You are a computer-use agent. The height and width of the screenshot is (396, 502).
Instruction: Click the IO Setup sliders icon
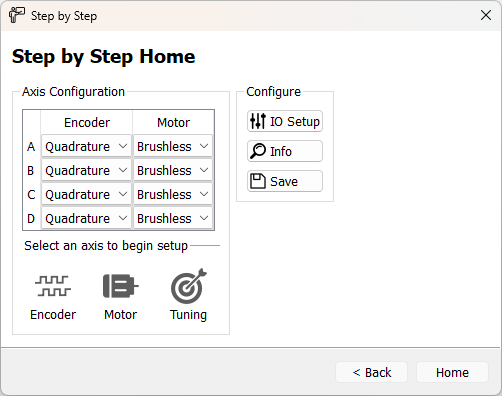tap(258, 121)
